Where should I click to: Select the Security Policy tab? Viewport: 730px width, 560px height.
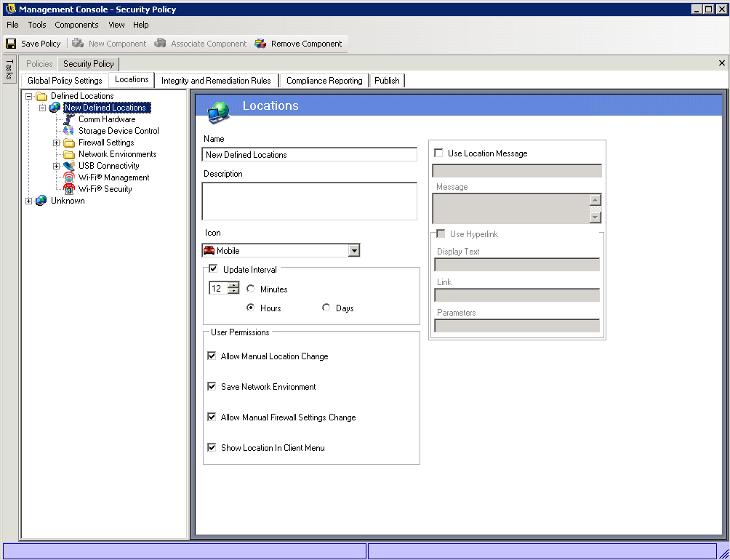pos(89,64)
